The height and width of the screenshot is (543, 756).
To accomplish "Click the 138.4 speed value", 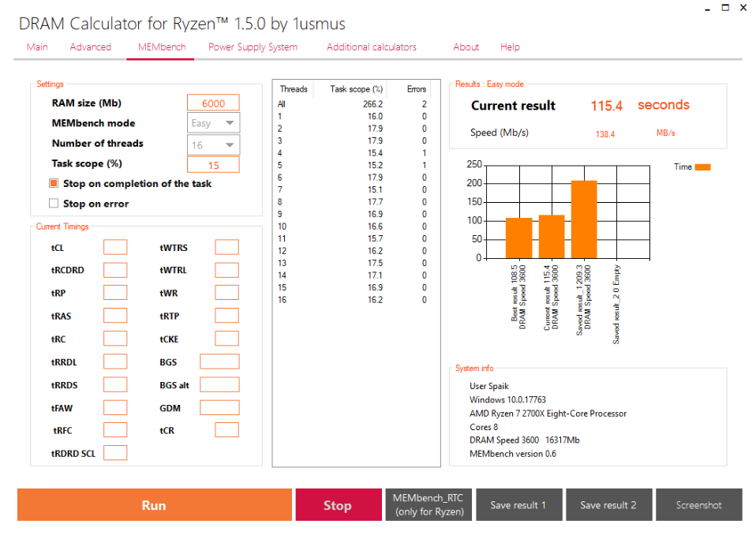I will tap(605, 134).
